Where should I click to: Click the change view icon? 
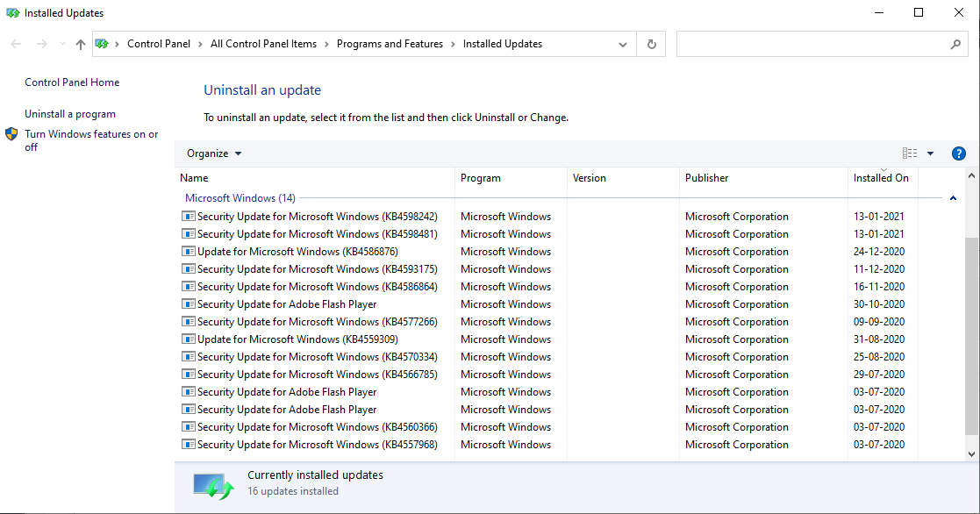[910, 153]
